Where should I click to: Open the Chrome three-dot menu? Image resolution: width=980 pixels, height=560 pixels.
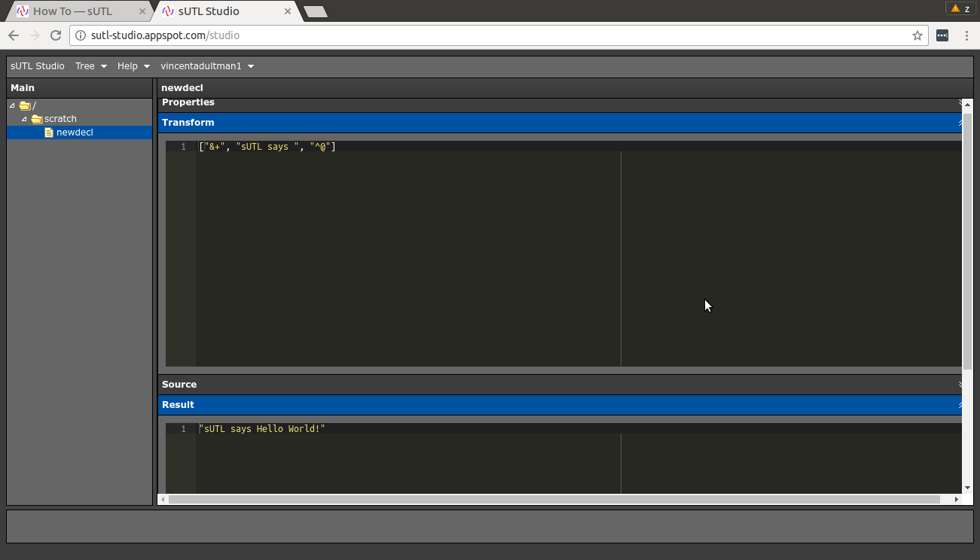pyautogui.click(x=966, y=35)
